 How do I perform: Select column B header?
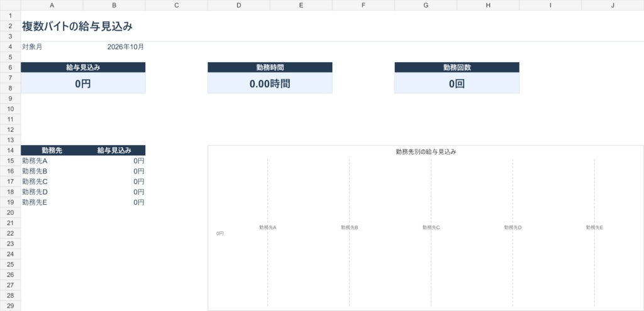[114, 5]
